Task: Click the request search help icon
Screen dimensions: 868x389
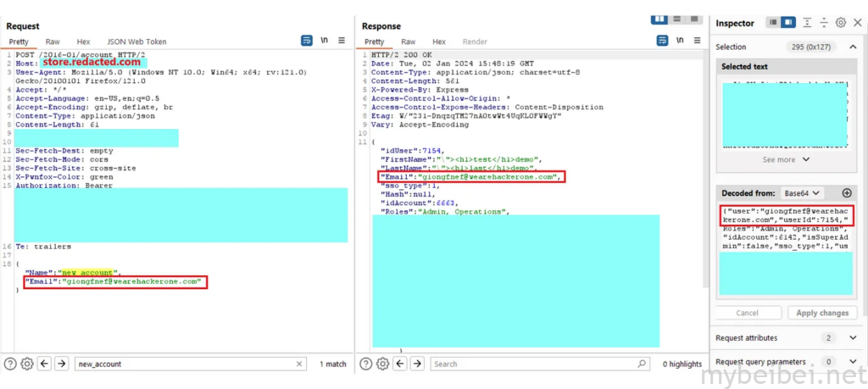Action: click(x=10, y=364)
